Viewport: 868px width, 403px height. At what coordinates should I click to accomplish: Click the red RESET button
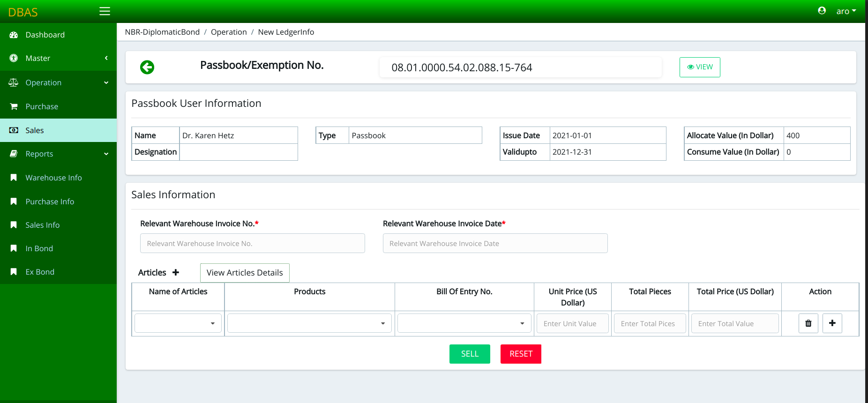coord(521,354)
